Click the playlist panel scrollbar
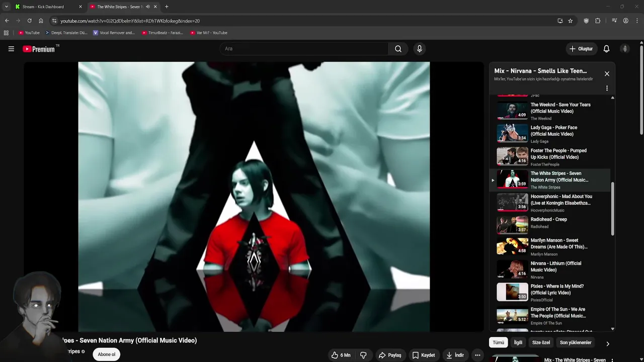This screenshot has width=644, height=362. [612, 209]
